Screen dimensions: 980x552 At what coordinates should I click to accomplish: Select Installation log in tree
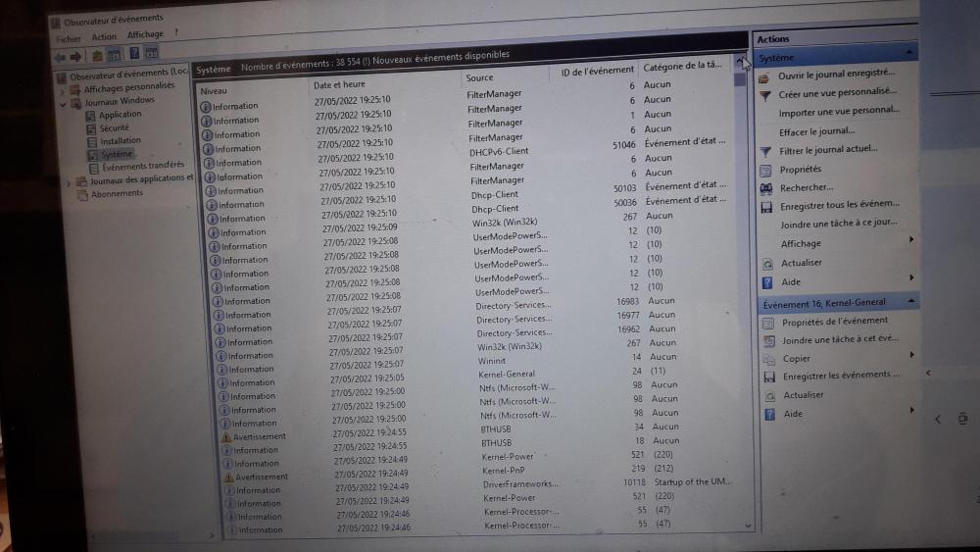[121, 141]
